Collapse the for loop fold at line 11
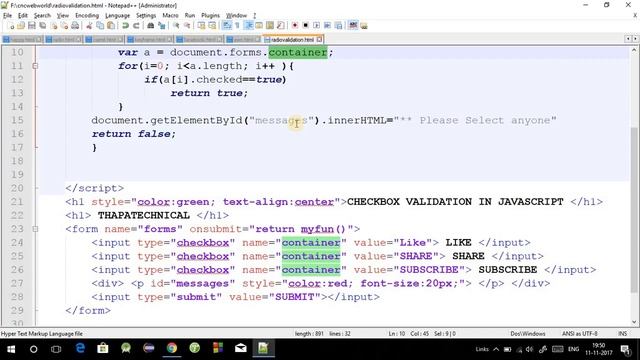640x360 pixels. click(x=35, y=66)
